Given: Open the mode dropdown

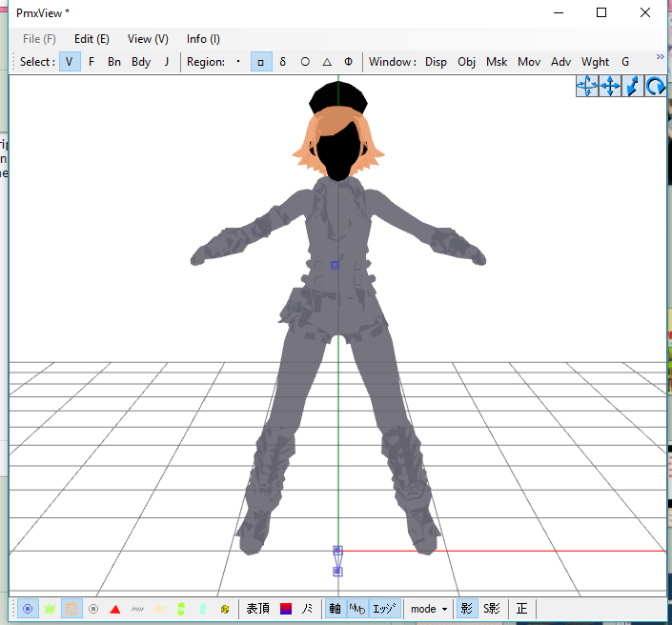Looking at the screenshot, I should tap(429, 609).
